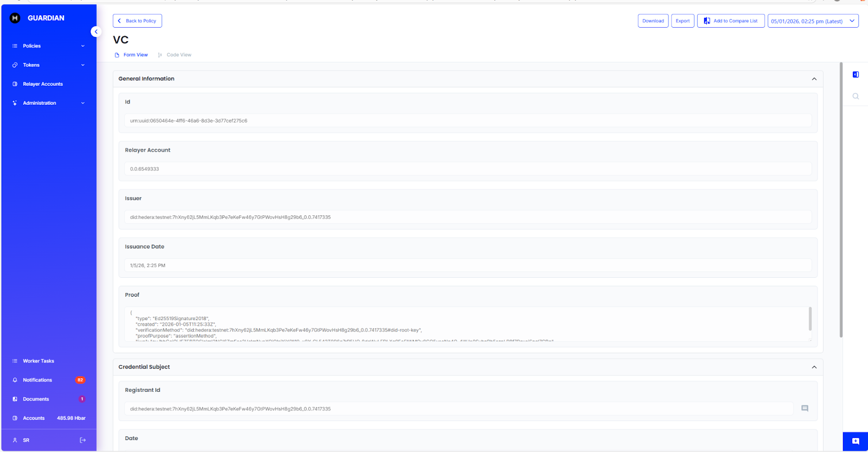Open Notifications from the sidebar
The height and width of the screenshot is (452, 868).
(37, 380)
